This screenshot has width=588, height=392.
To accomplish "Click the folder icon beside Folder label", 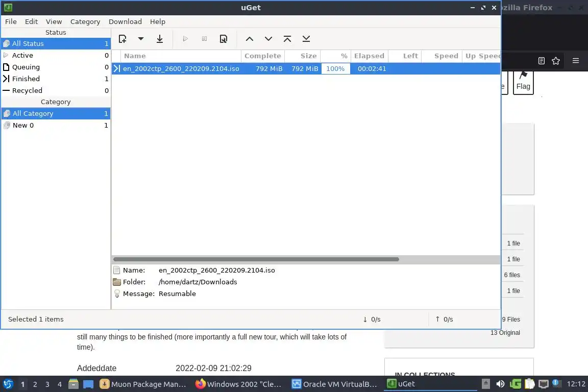I will [x=116, y=282].
